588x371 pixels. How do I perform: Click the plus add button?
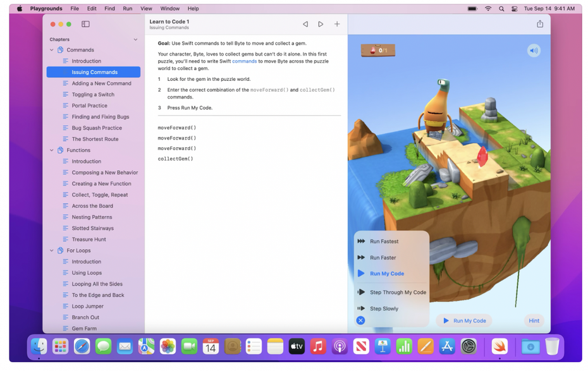(337, 24)
